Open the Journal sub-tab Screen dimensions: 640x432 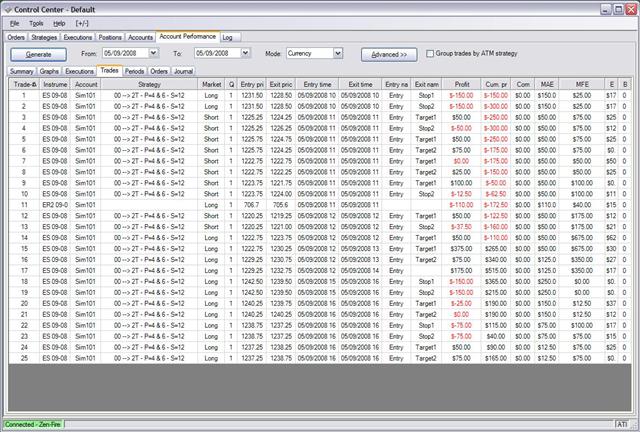click(183, 71)
